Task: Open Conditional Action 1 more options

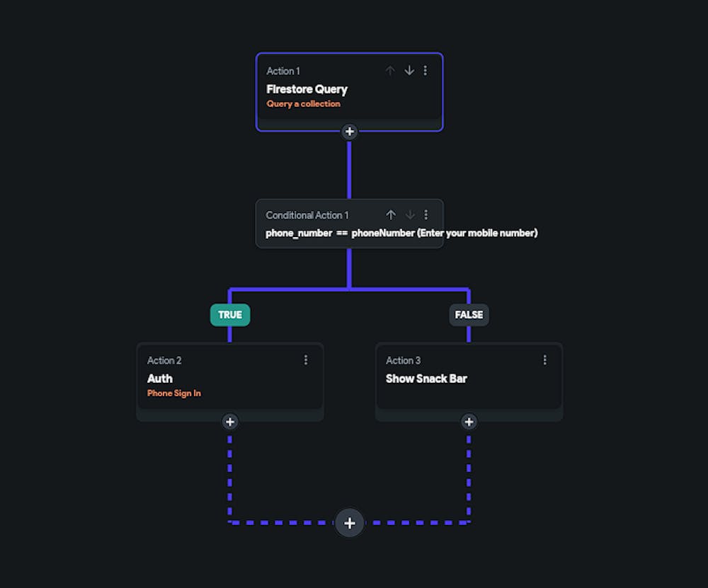Action: point(426,215)
